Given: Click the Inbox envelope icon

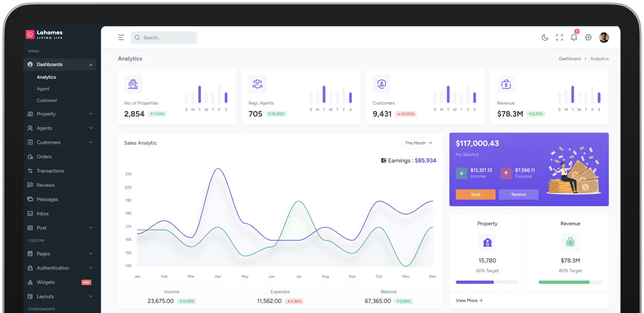Looking at the screenshot, I should 30,214.
